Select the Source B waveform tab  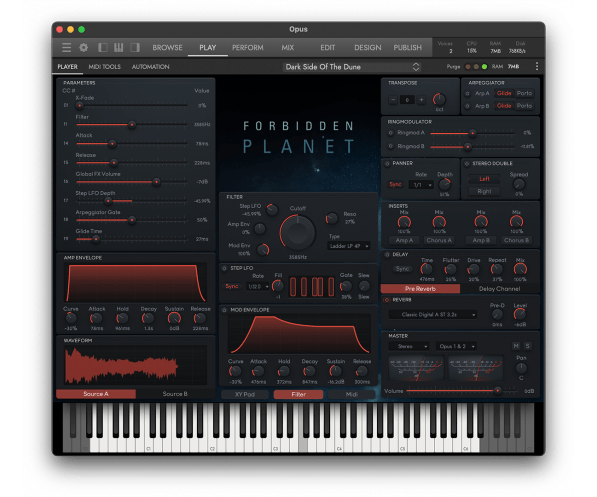(x=175, y=394)
